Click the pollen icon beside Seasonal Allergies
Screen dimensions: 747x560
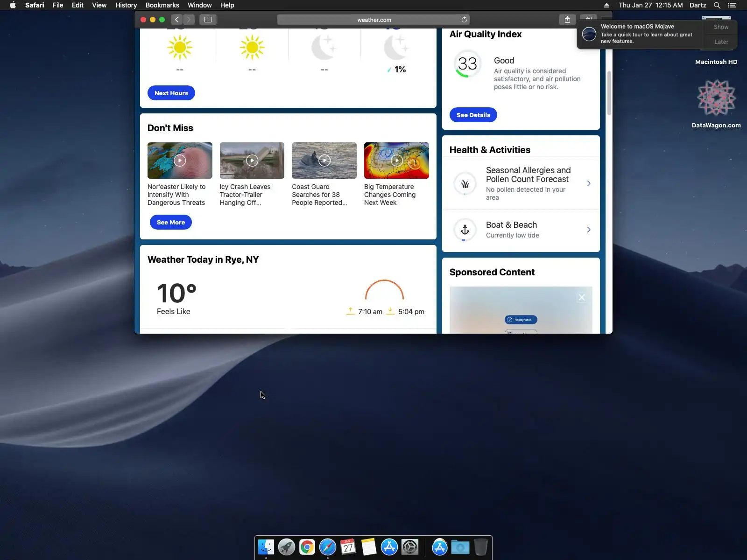pos(465,184)
